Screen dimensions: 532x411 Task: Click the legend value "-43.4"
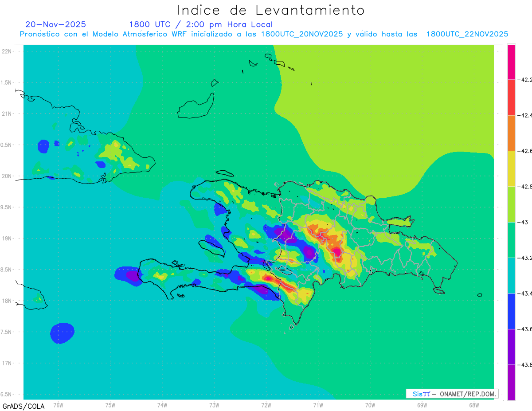coord(525,293)
